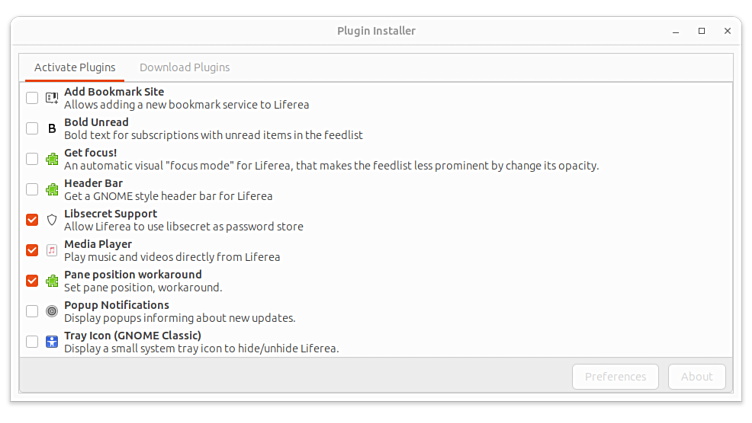
Task: Click the Get focus! puzzle piece icon
Action: point(52,159)
